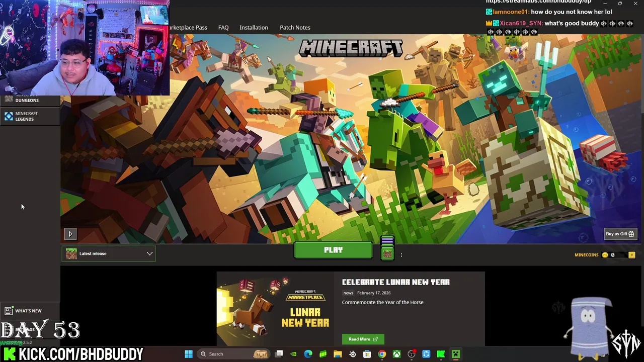Launch Microsoft Edge from the taskbar
Image resolution: width=644 pixels, height=362 pixels.
(308, 354)
